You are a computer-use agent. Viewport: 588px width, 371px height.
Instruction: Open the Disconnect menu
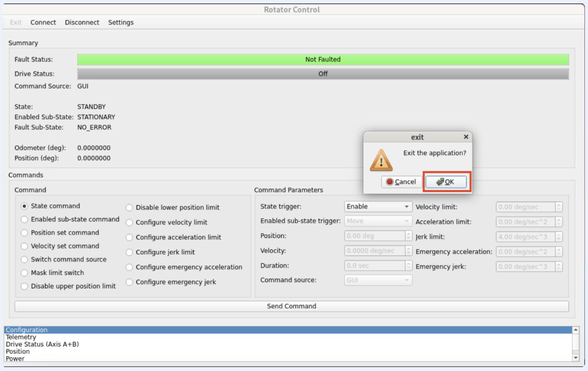click(82, 22)
